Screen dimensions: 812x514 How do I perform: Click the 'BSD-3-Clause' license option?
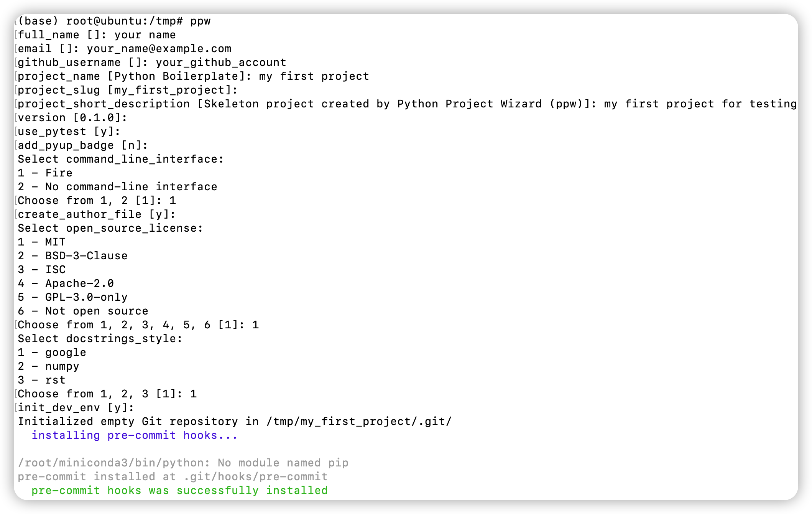(x=86, y=256)
